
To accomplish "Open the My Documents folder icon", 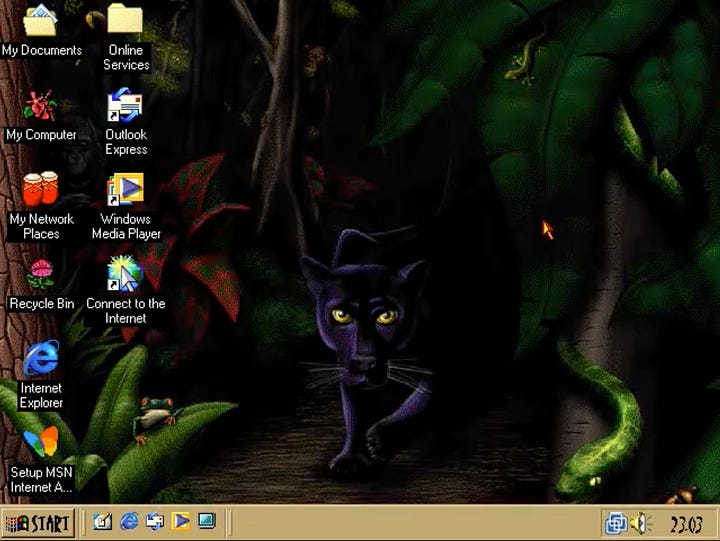I will [x=41, y=21].
